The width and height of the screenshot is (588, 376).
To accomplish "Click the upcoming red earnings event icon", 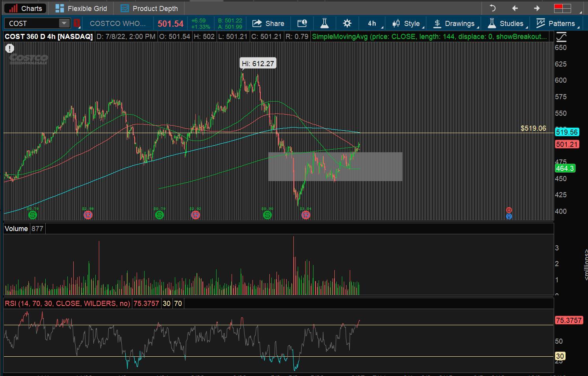I will 509,210.
